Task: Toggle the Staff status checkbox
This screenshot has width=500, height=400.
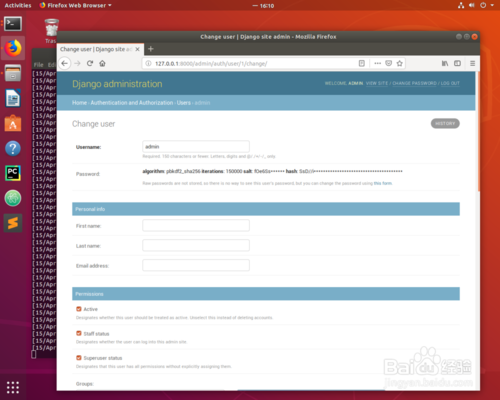Action: (x=79, y=333)
